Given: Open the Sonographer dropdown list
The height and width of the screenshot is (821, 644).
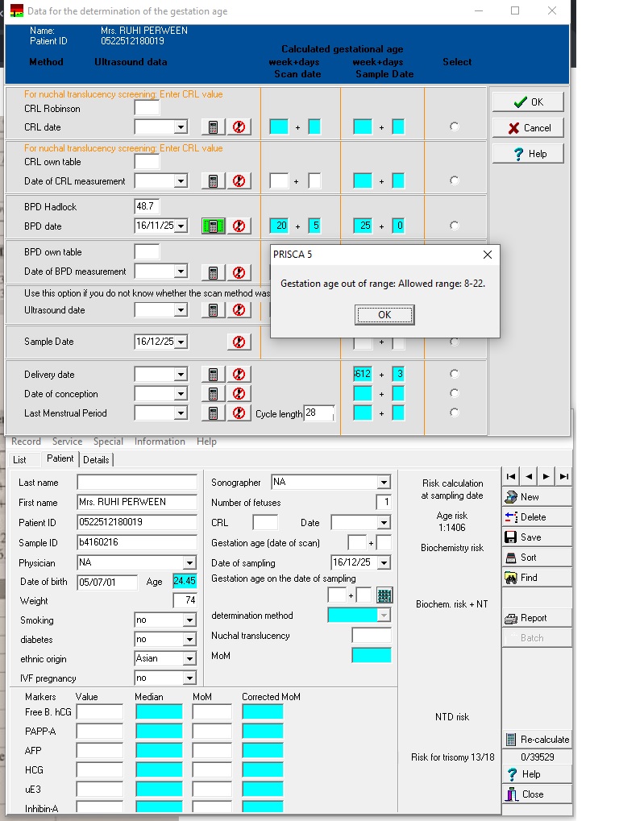Looking at the screenshot, I should point(384,483).
